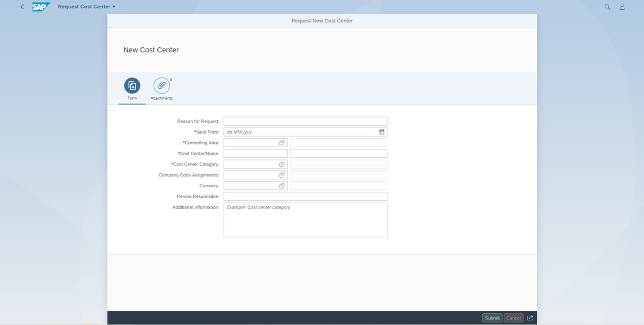Open the Request Cost Center title dropdown
The image size is (644, 325).
pos(113,6)
